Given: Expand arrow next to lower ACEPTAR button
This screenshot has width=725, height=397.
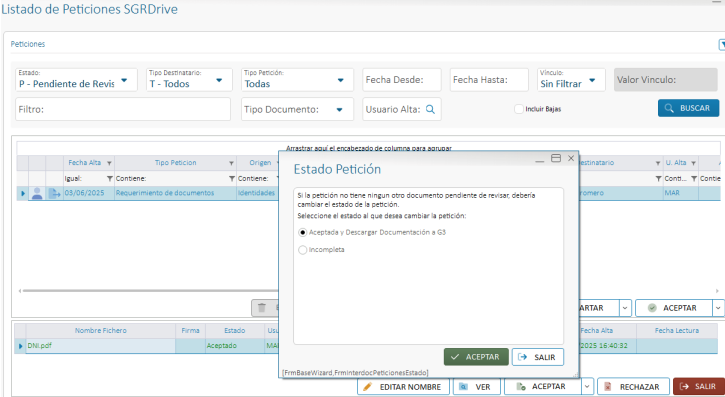Looking at the screenshot, I should click(587, 386).
